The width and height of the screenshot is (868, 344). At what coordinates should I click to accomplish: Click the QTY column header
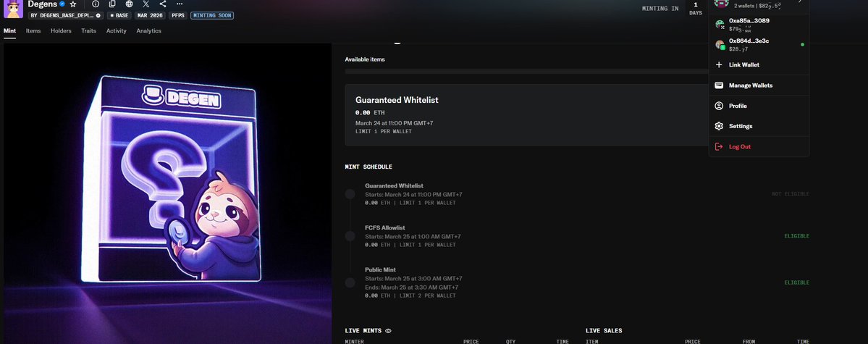pyautogui.click(x=510, y=341)
